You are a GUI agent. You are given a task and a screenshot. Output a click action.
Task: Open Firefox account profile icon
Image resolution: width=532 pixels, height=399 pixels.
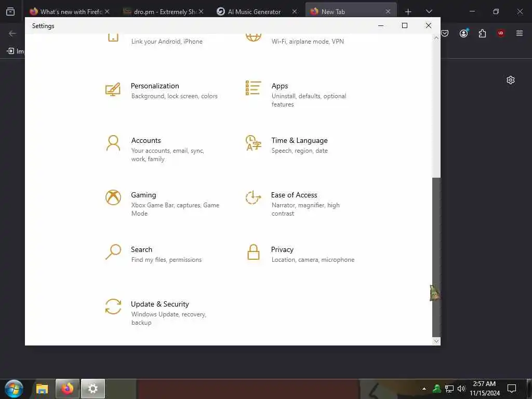pyautogui.click(x=463, y=33)
